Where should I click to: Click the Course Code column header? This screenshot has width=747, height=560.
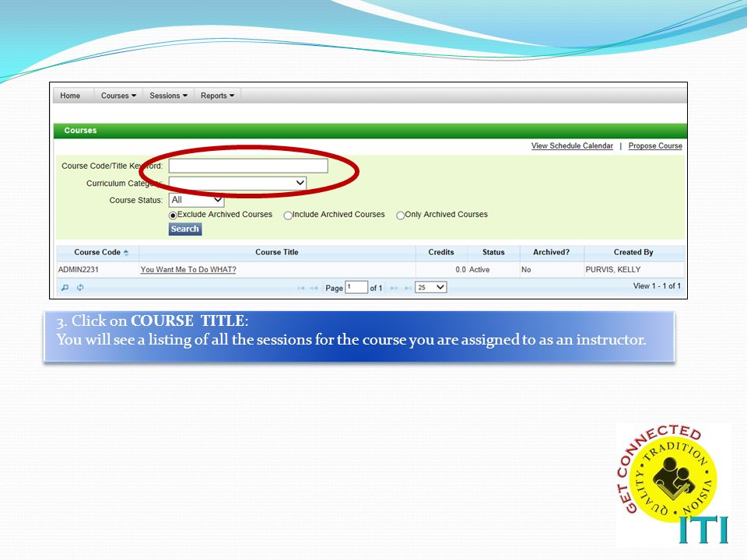point(97,252)
